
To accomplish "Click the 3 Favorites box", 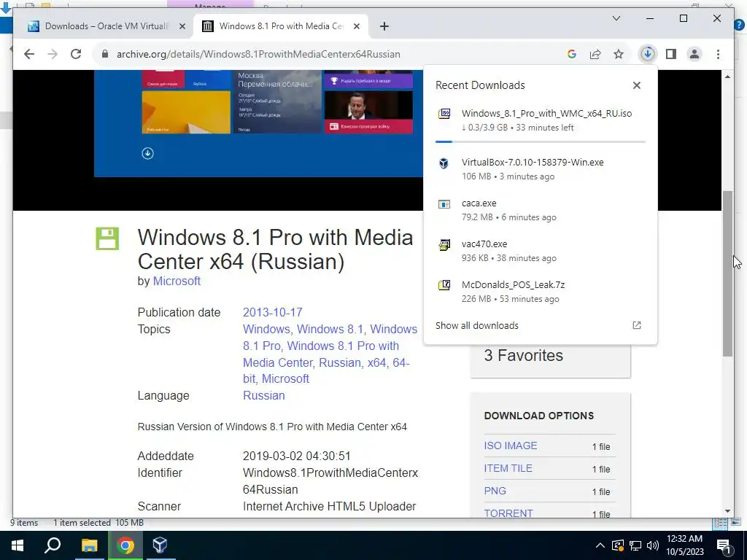I will [x=550, y=361].
